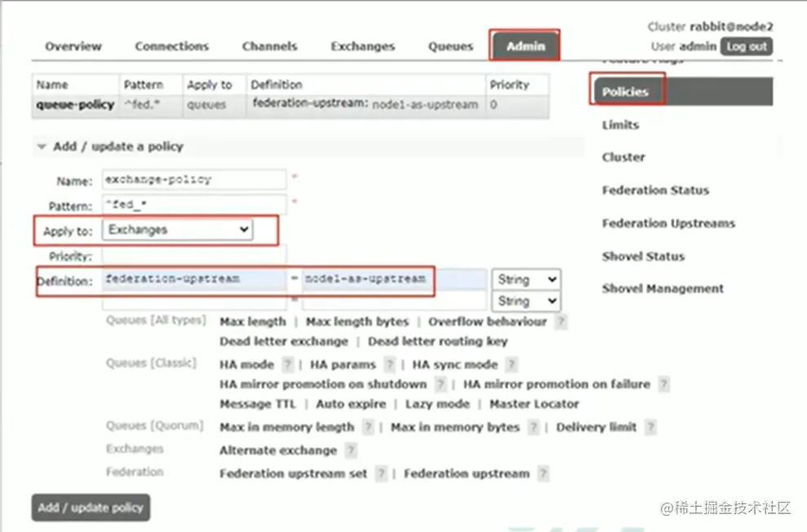Screen dimensions: 807x532
Task: Insert Overflow behaviour definition key
Action: [487, 322]
